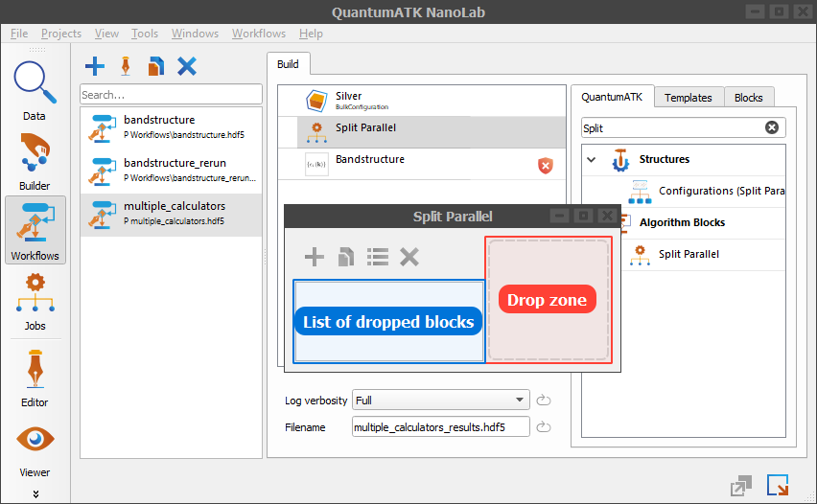This screenshot has width=817, height=504.
Task: Click the red error shield on Bandstructure
Action: [x=545, y=166]
